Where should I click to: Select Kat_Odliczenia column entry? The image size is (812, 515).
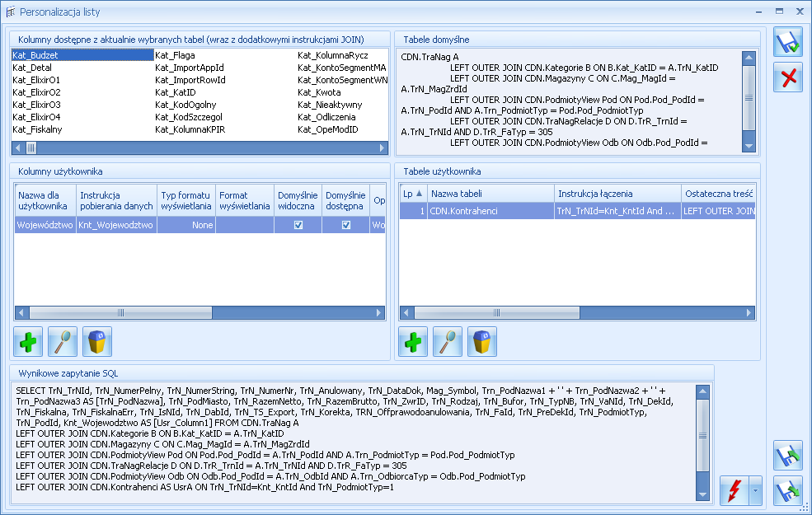pyautogui.click(x=326, y=118)
